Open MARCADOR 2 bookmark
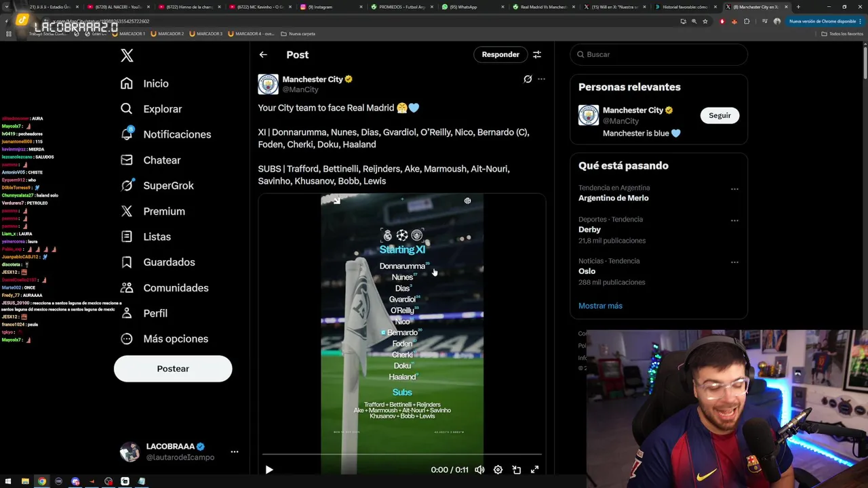 [x=167, y=33]
